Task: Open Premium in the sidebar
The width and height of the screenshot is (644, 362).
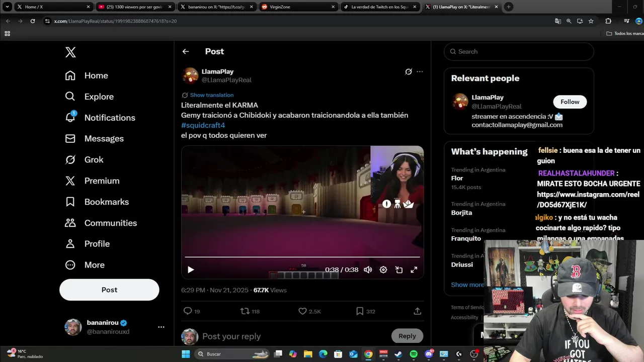Action: pyautogui.click(x=92, y=180)
